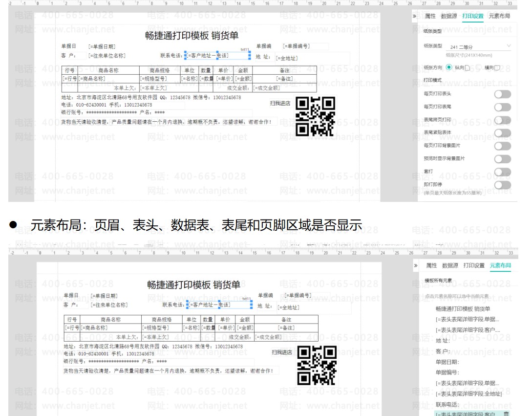The width and height of the screenshot is (532, 416).
Task: Collapse side panel arrows beside active 打印设置 tab
Action: click(414, 16)
